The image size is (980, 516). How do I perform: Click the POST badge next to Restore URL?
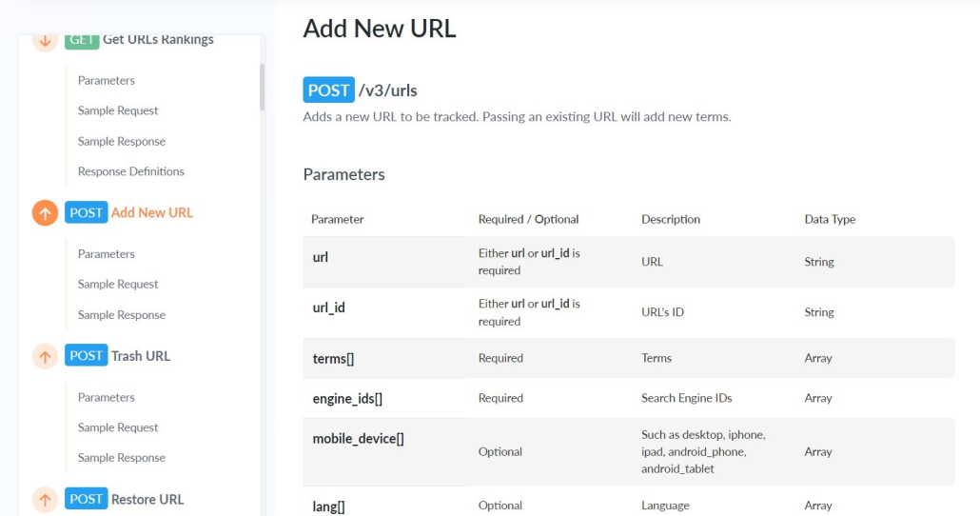(x=87, y=499)
